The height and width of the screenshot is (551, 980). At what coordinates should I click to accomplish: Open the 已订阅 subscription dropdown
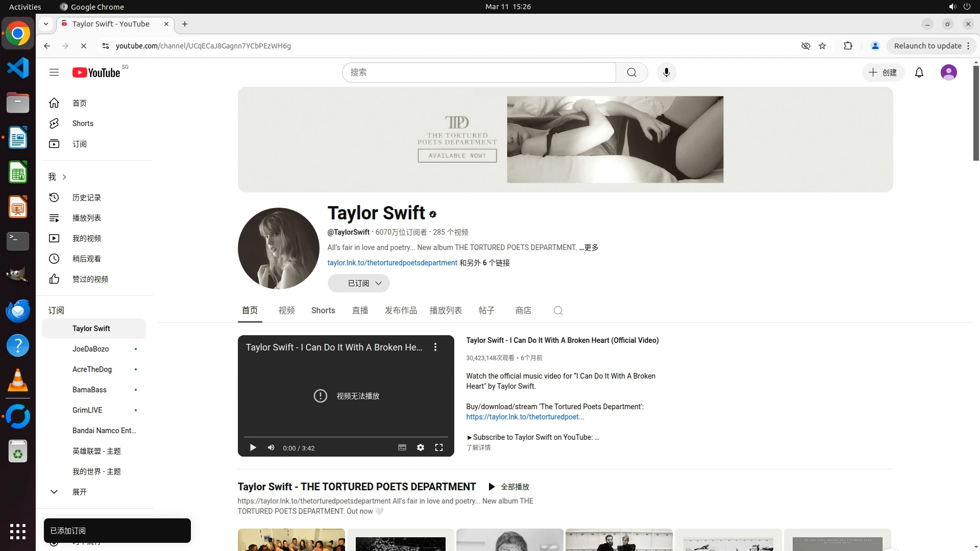[x=358, y=283]
